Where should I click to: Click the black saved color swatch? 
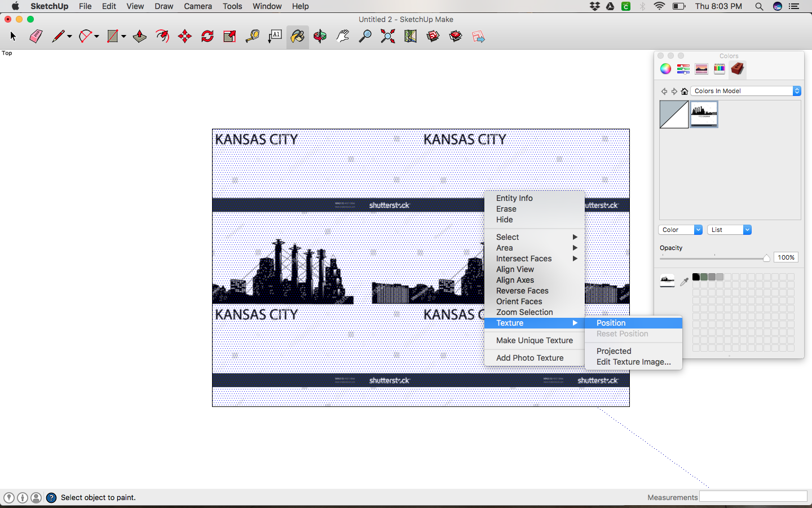click(x=696, y=277)
